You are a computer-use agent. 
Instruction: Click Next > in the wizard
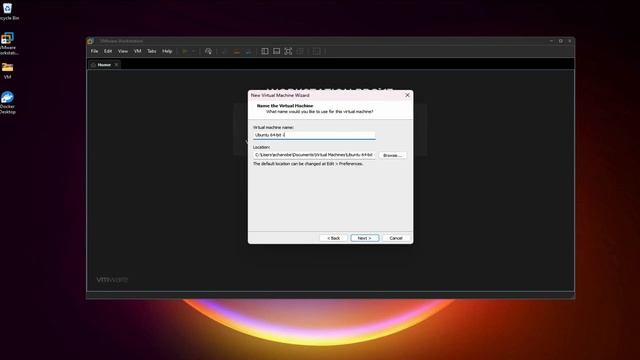click(x=364, y=238)
